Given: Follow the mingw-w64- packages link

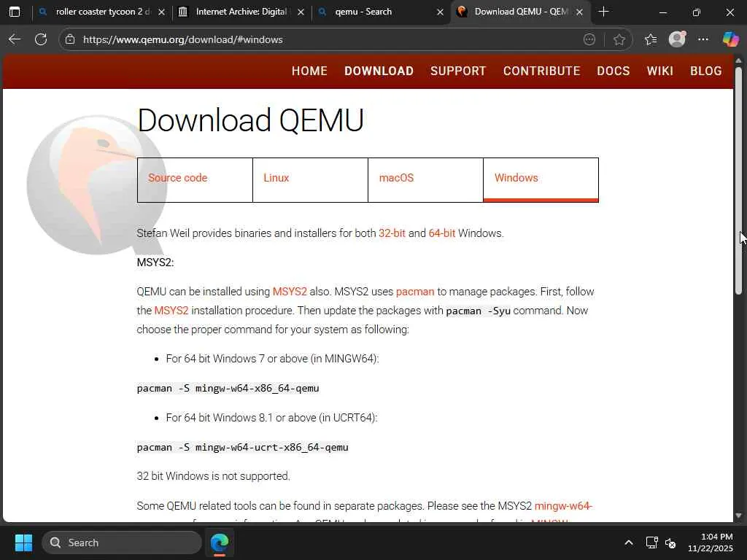Looking at the screenshot, I should [x=563, y=506].
